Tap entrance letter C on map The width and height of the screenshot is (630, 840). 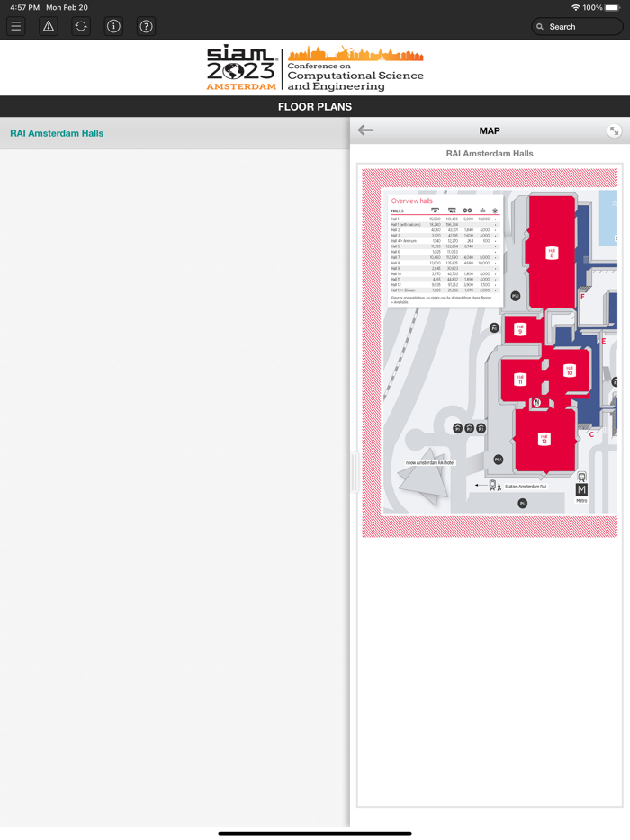click(591, 434)
